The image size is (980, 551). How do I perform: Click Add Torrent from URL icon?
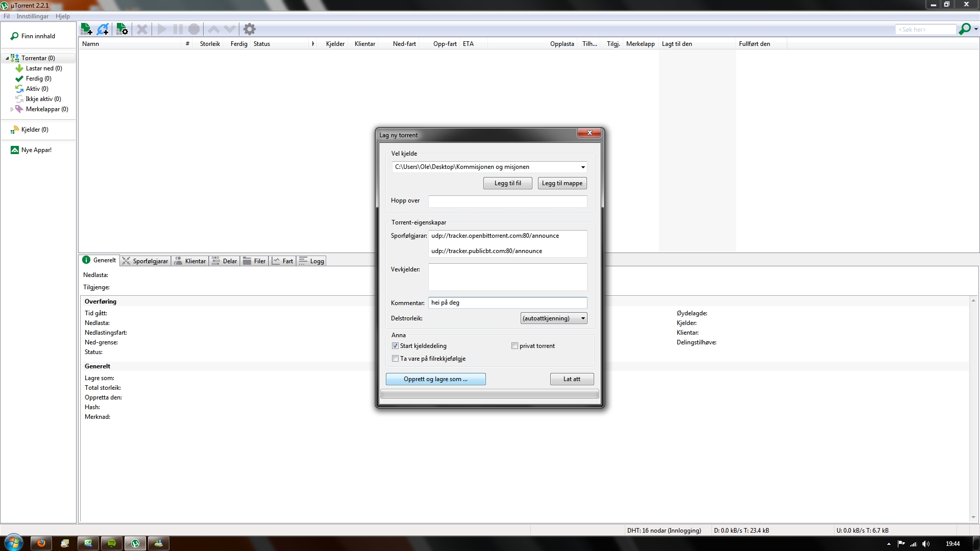[103, 29]
